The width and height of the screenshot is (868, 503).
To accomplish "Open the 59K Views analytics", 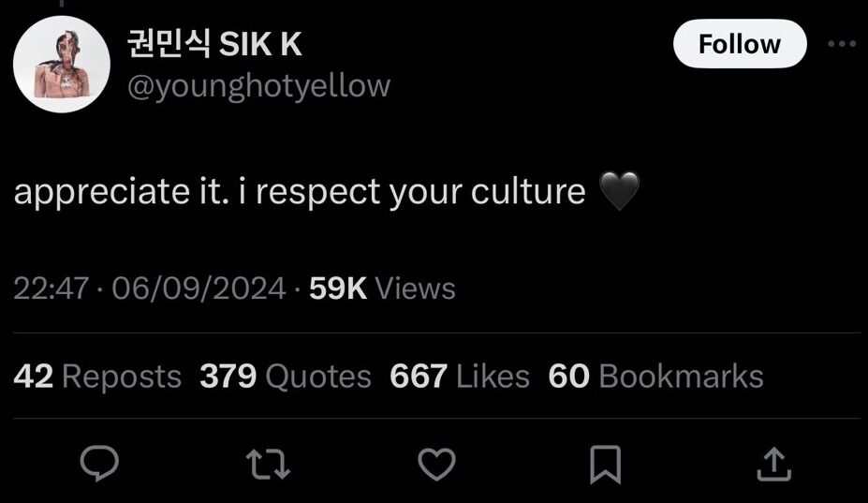I will tap(382, 288).
